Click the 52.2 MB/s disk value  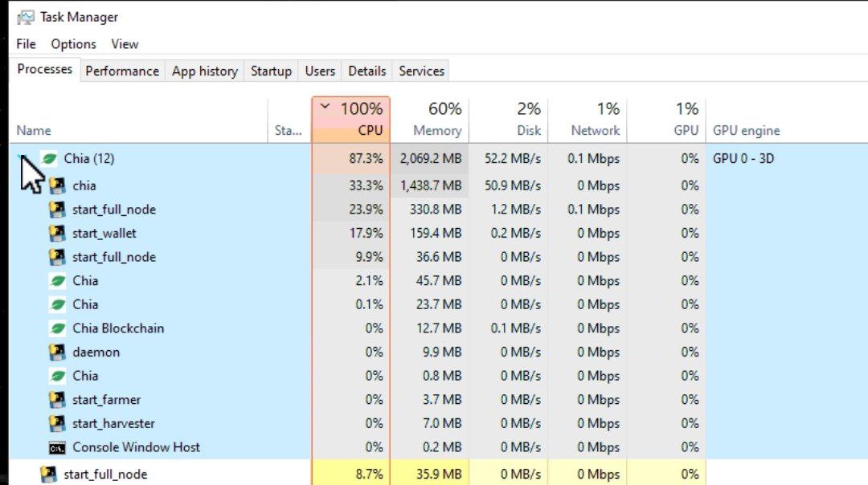point(513,159)
